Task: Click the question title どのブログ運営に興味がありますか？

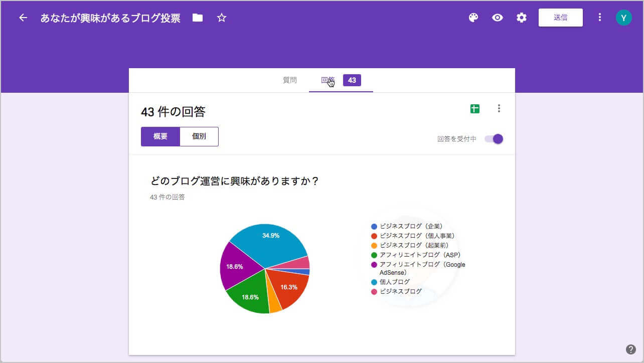Action: [235, 181]
